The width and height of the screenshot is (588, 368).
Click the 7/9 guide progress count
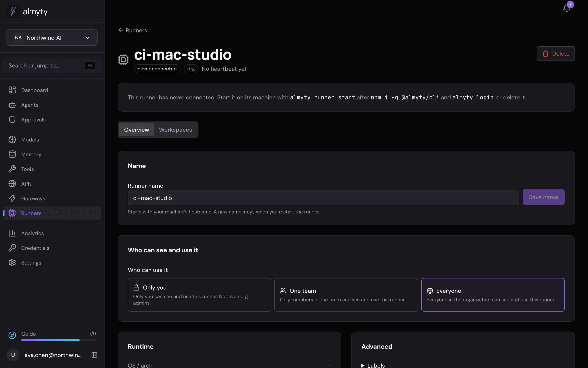92,333
